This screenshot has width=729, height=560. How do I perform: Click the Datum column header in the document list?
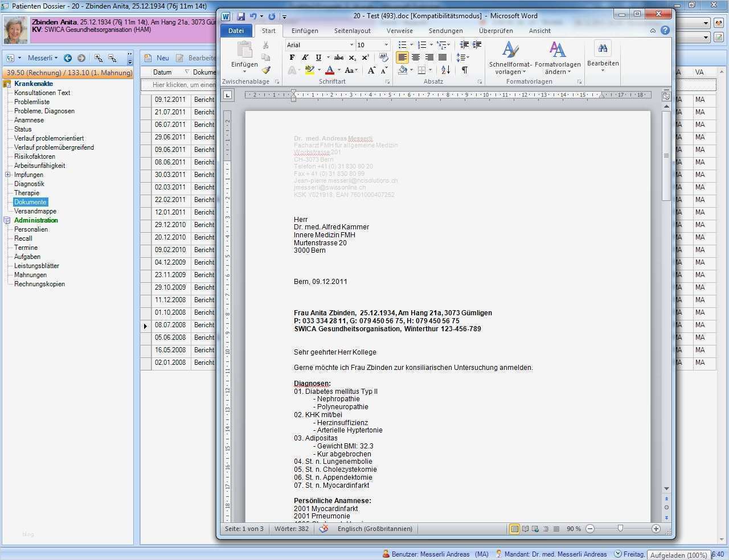point(162,72)
